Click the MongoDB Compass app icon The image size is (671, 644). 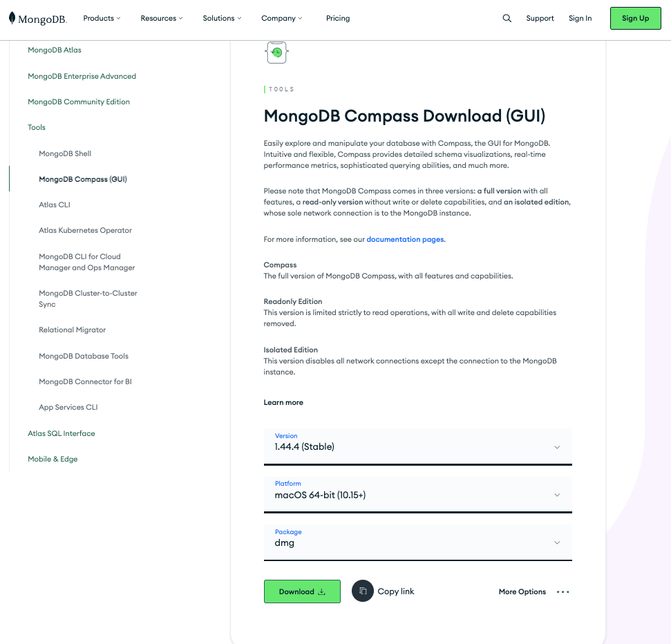(x=276, y=52)
